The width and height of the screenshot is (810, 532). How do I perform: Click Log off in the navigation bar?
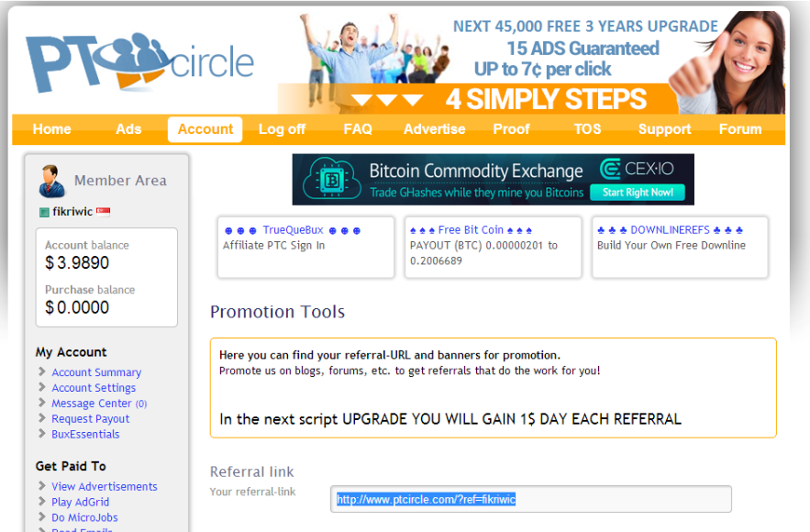coord(282,129)
